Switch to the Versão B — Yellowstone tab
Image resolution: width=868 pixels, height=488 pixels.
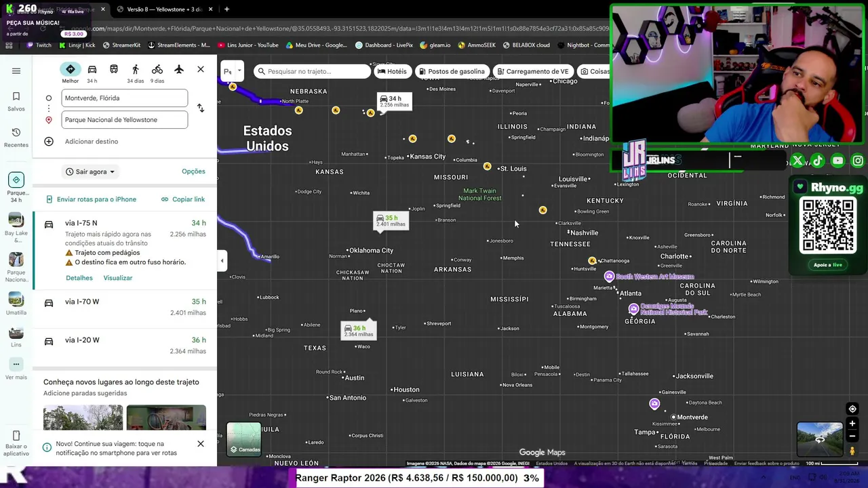[x=165, y=9]
